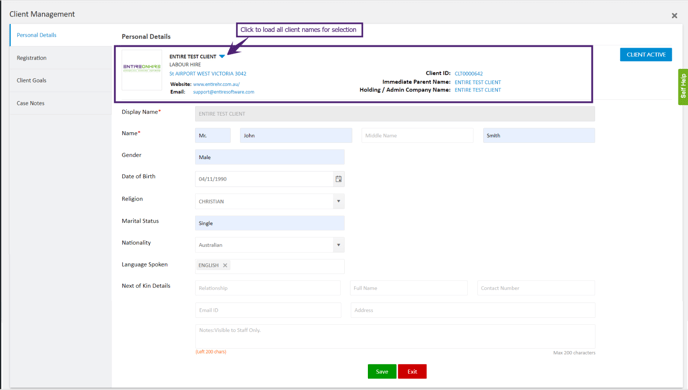Click the Next of Kin Address field
The width and height of the screenshot is (688, 390).
point(473,310)
